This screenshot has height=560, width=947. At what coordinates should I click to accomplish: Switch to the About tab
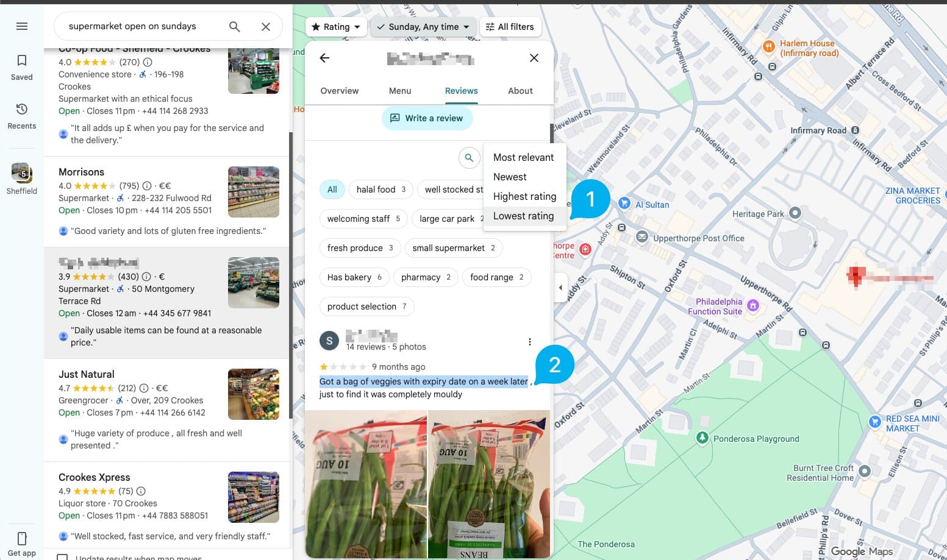pos(520,91)
